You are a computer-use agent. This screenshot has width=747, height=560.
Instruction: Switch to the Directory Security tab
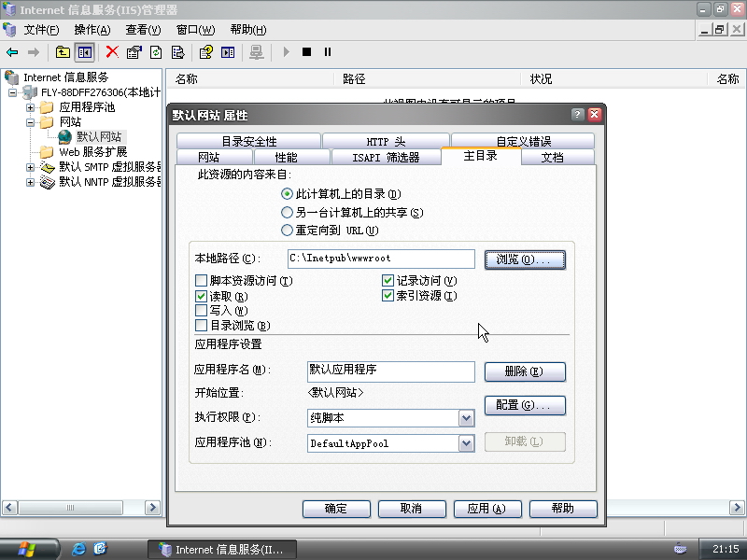click(x=248, y=141)
